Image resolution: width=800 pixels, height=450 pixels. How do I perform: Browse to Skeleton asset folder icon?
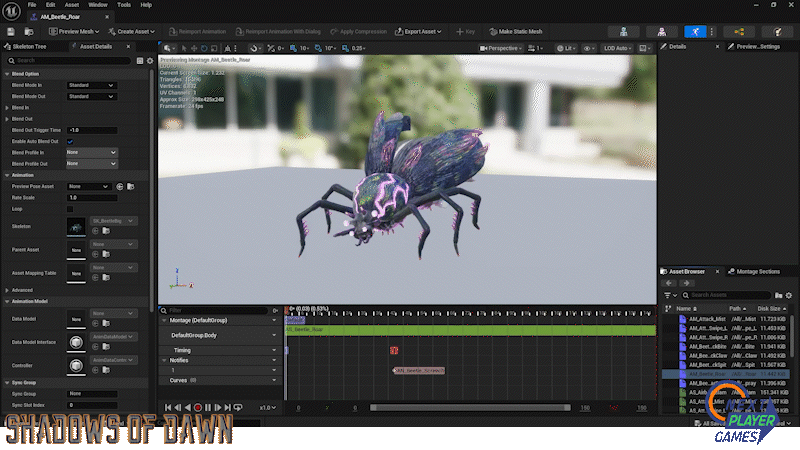pyautogui.click(x=106, y=231)
